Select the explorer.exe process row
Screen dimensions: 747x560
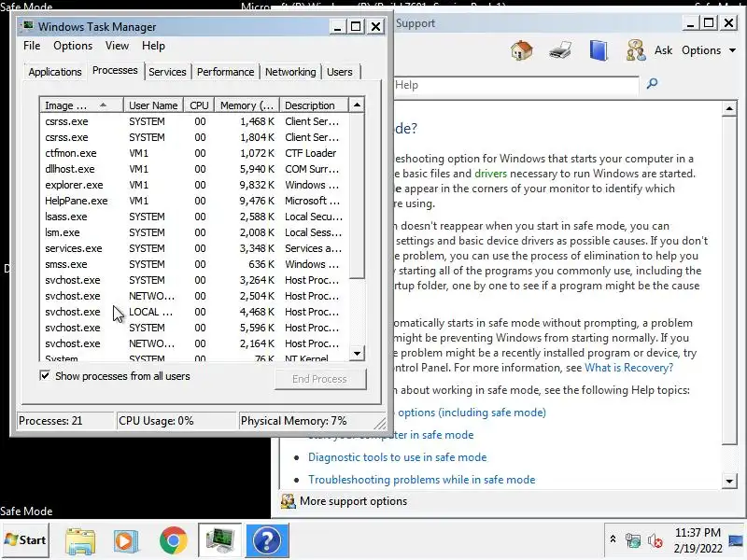click(x=194, y=185)
